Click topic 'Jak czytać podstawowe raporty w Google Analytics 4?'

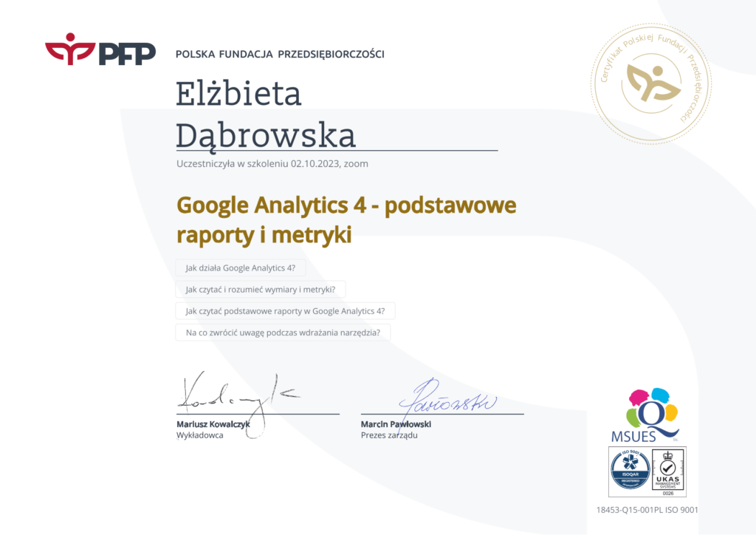[285, 311]
